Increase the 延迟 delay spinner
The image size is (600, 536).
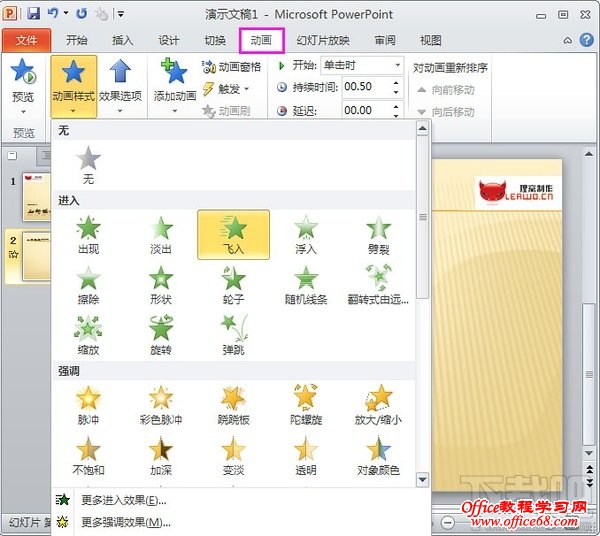(396, 106)
